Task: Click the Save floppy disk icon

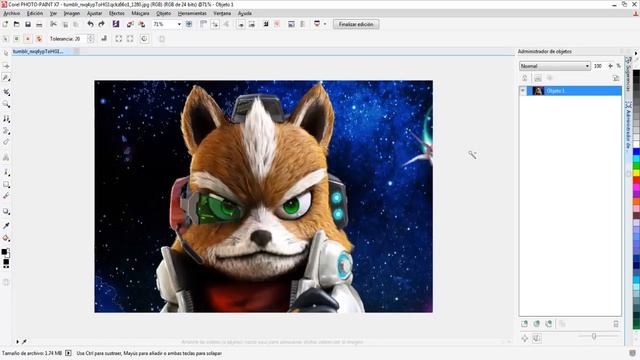Action: click(x=28, y=24)
